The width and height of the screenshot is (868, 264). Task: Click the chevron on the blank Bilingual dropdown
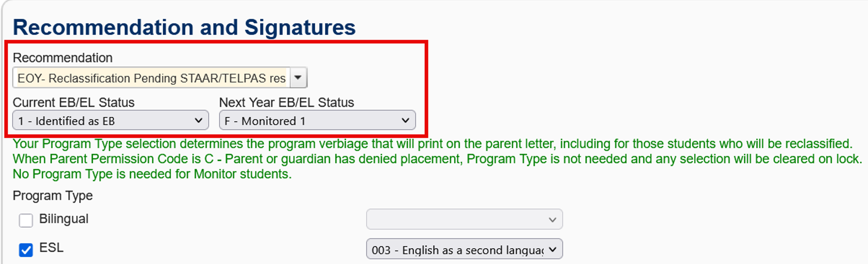click(x=552, y=220)
